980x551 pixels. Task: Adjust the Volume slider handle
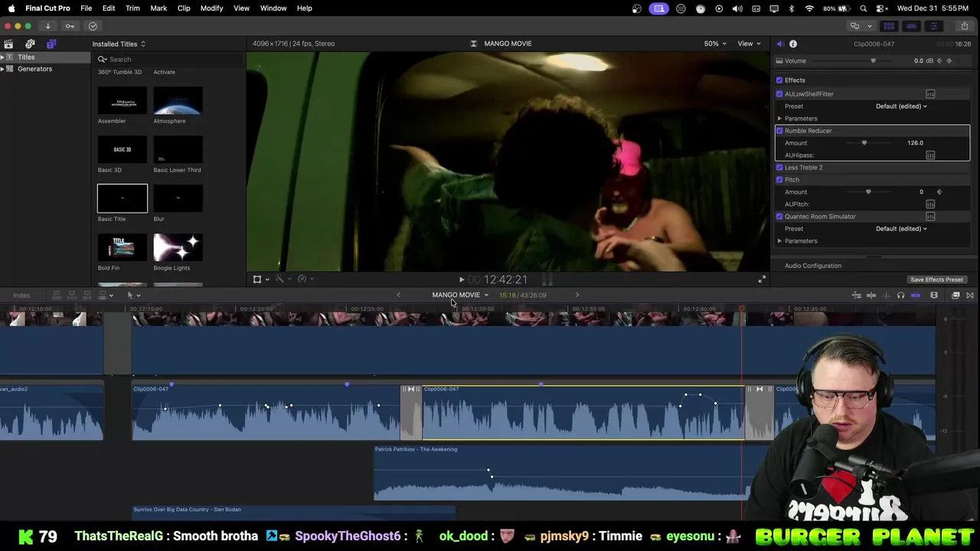pos(873,61)
